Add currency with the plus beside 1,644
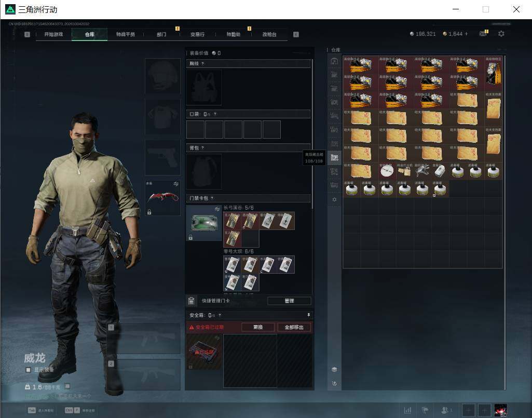 point(466,34)
